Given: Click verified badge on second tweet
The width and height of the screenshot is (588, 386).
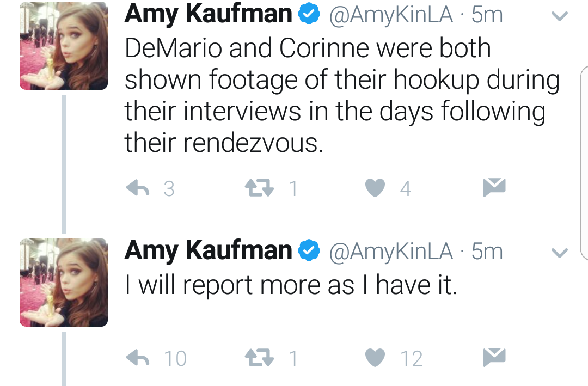Looking at the screenshot, I should tap(309, 252).
